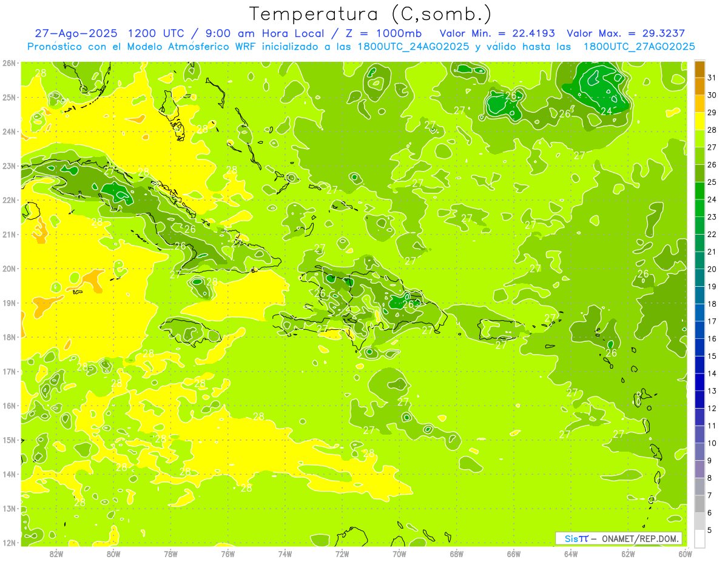Click the "70W" longitude axis label

399,554
